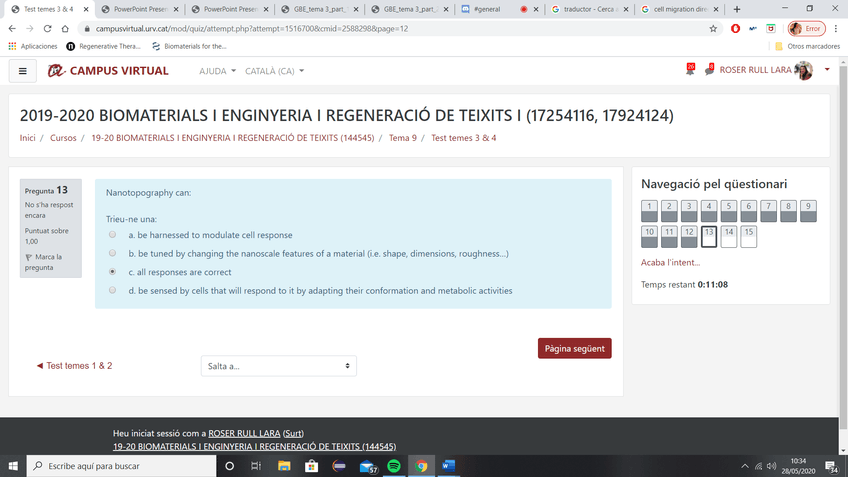The height and width of the screenshot is (477, 848).
Task: Go to question 14 in quiz navigation
Action: 728,236
